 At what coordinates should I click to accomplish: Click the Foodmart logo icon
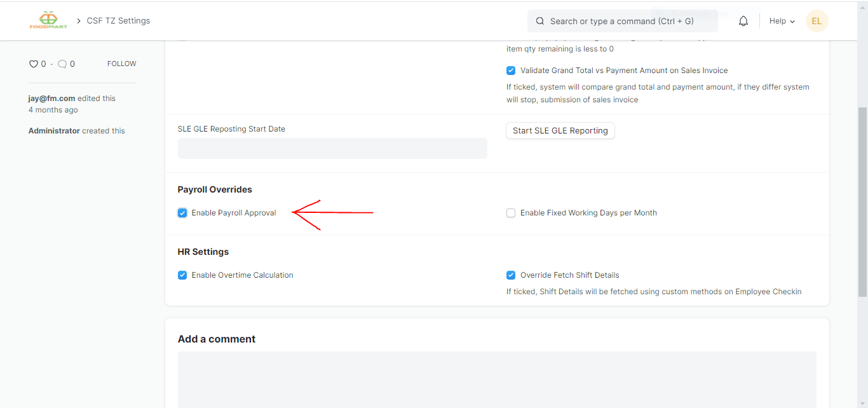(x=48, y=20)
